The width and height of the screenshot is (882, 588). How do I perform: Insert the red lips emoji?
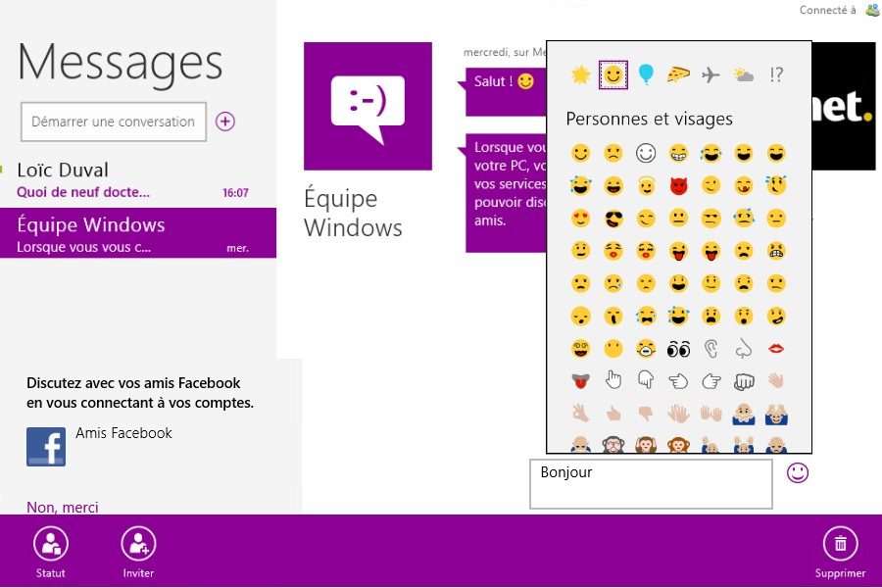click(776, 349)
